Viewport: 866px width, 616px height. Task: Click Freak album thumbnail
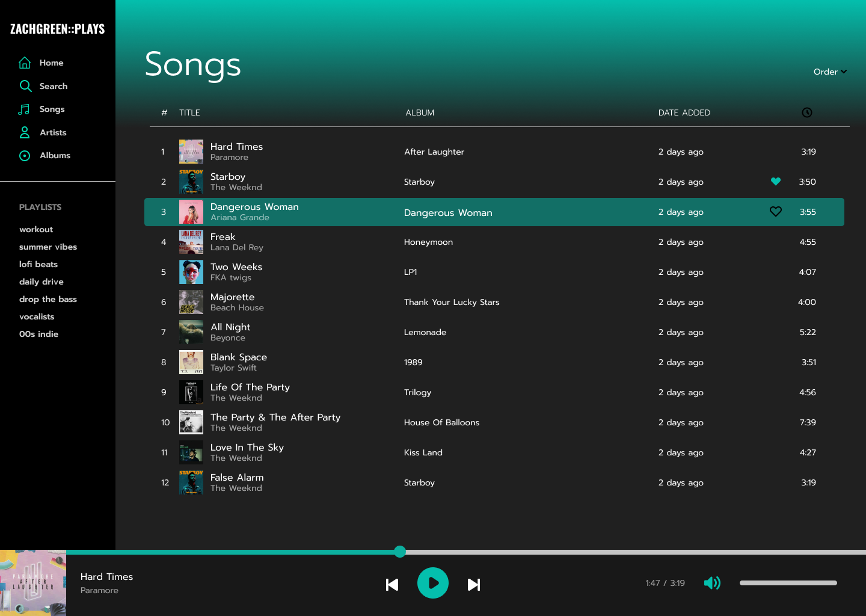(x=191, y=242)
